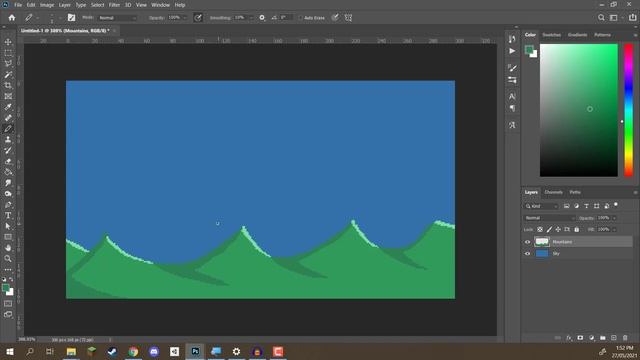This screenshot has width=640, height=360.
Task: Open the Image menu
Action: click(x=47, y=5)
